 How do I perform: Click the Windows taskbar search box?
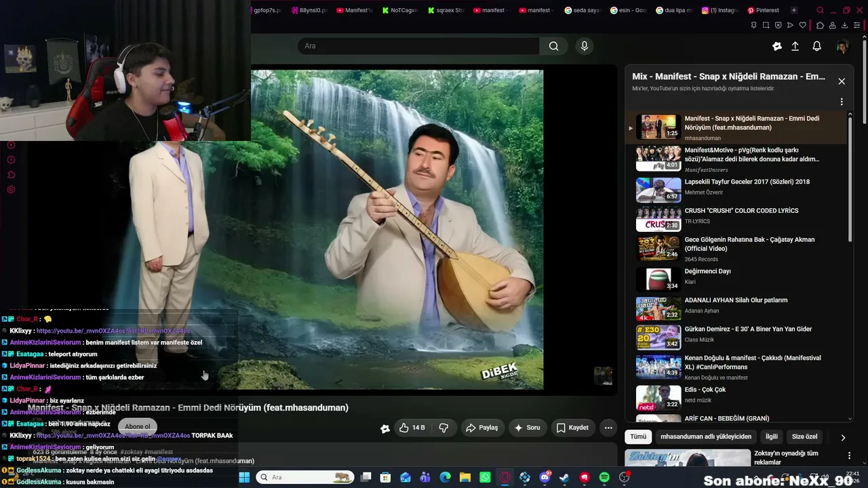click(x=305, y=477)
